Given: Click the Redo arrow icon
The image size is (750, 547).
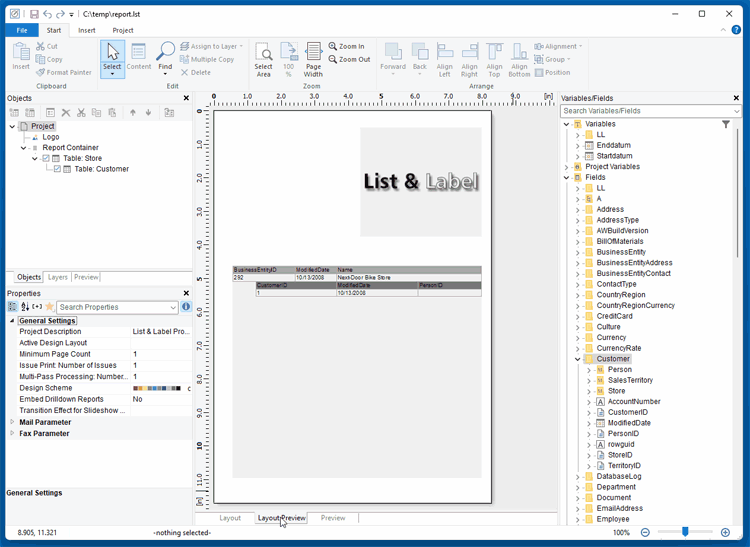Looking at the screenshot, I should tap(60, 14).
